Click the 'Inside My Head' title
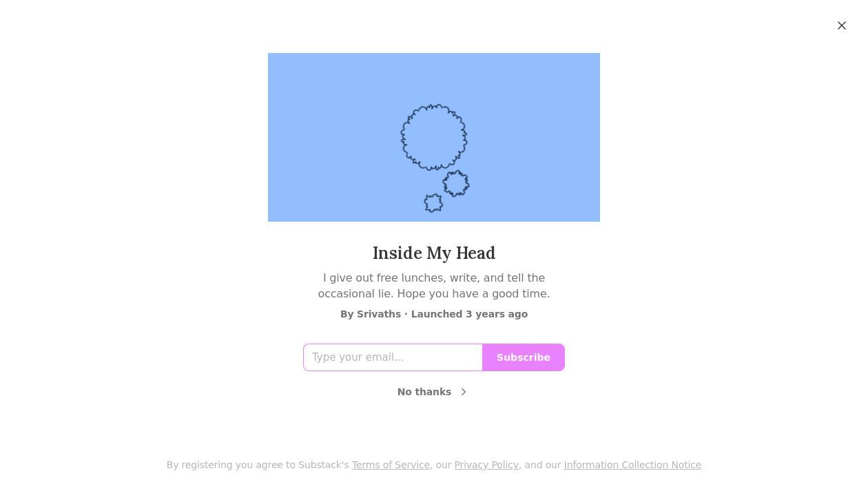Image resolution: width=868 pixels, height=482 pixels. pyautogui.click(x=434, y=253)
